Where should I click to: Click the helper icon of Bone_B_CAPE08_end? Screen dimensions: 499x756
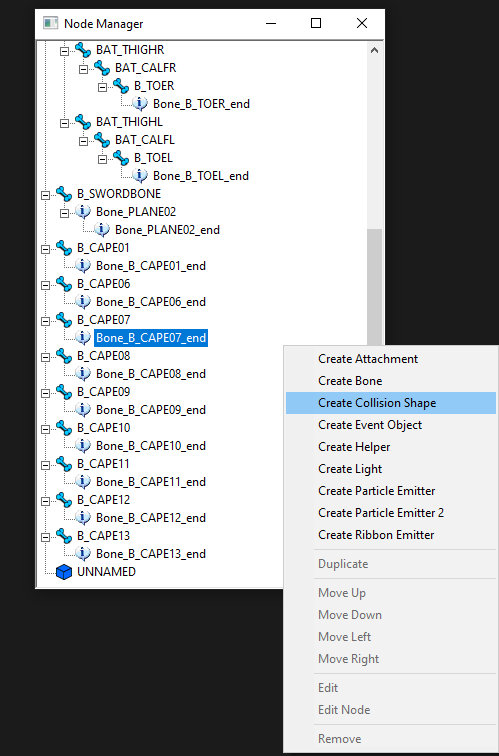point(83,374)
